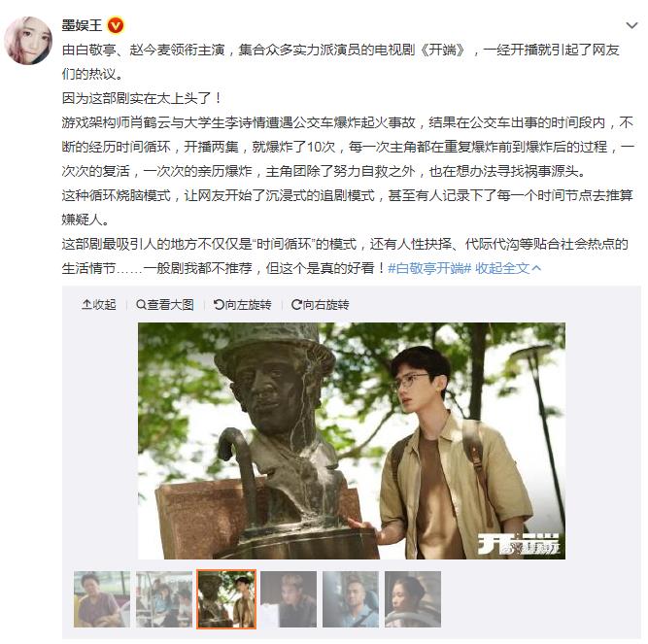Click the orange verified badge icon
648x644 pixels.
tap(116, 25)
